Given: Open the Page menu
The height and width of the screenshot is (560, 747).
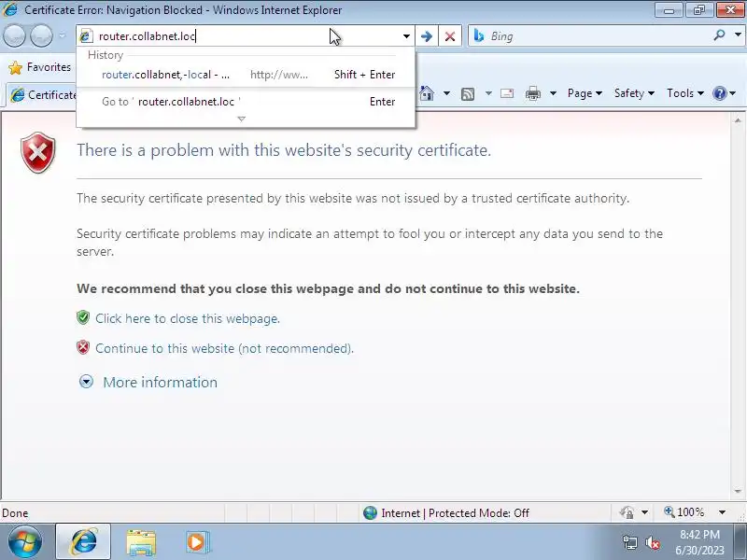Looking at the screenshot, I should [x=585, y=93].
